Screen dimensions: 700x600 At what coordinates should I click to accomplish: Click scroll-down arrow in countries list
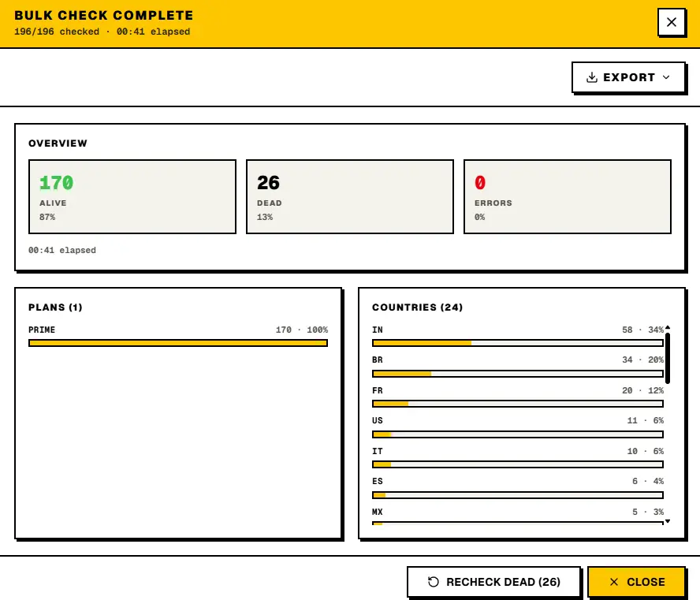[668, 521]
